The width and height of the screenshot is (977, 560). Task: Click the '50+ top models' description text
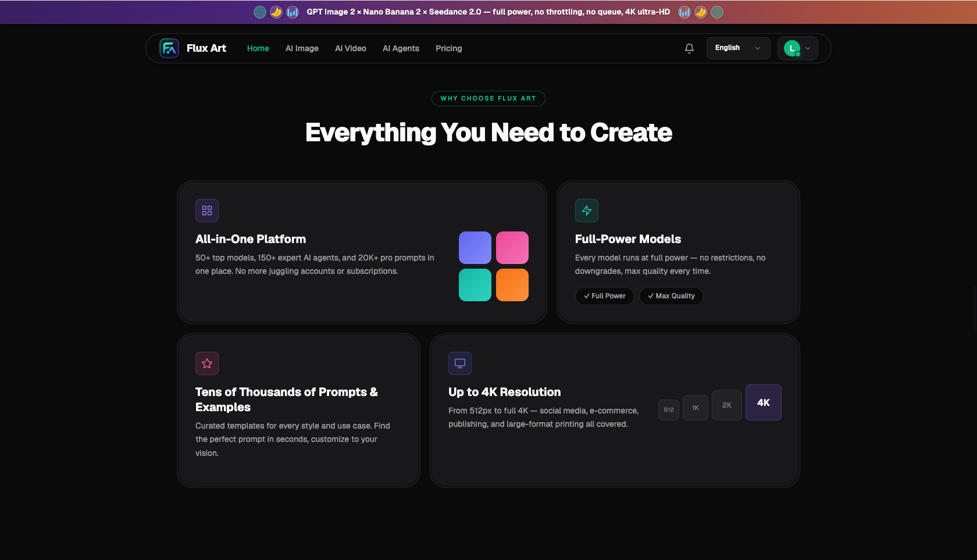[315, 265]
